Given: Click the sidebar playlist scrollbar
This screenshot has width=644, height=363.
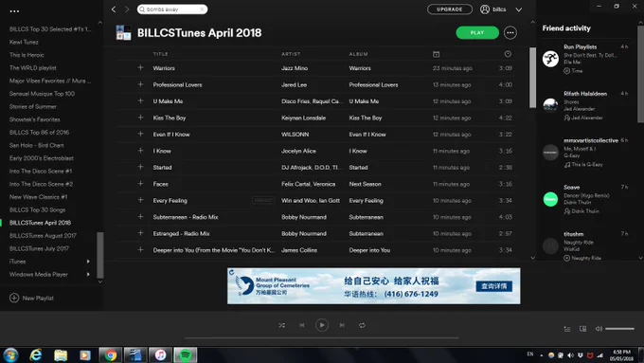Looking at the screenshot, I should click(x=99, y=255).
